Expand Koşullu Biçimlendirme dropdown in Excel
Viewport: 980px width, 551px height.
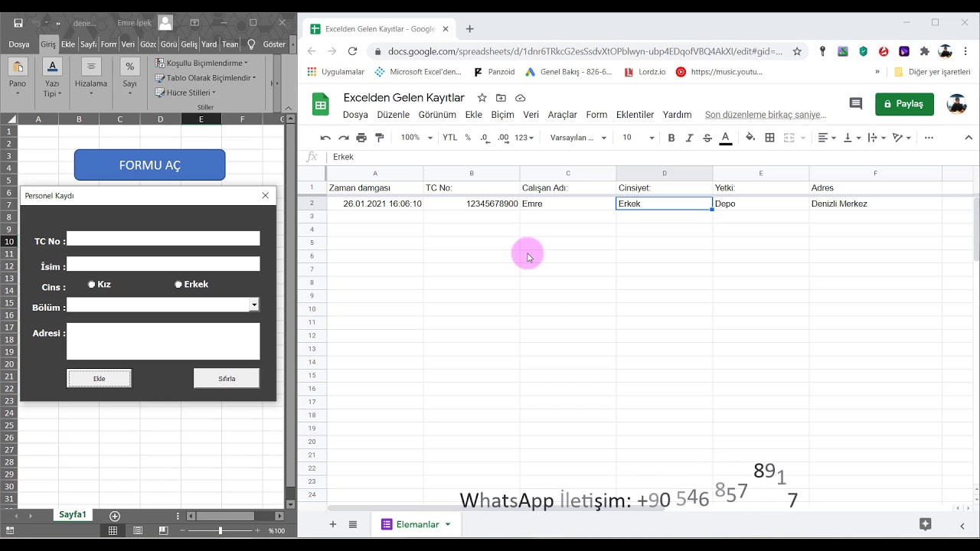[245, 64]
